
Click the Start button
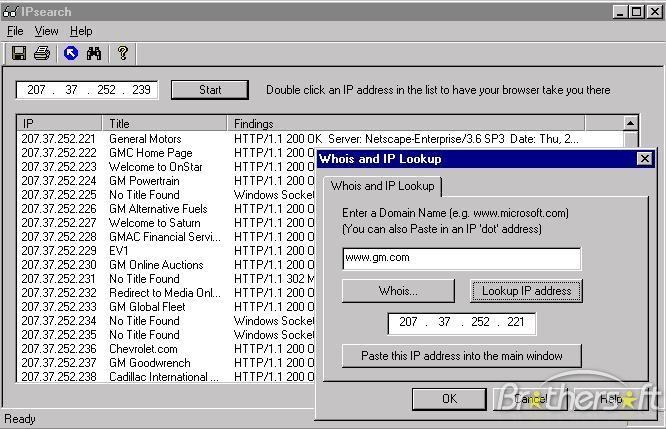[210, 90]
